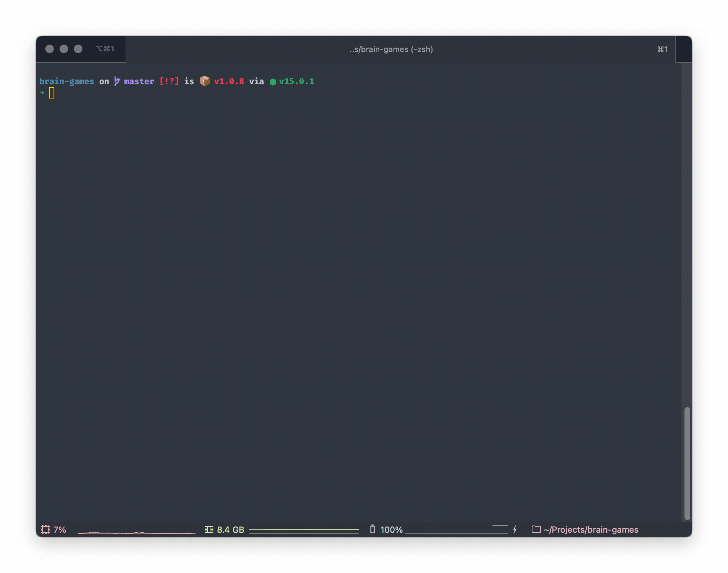
Task: Click the ⌥⌘1 window shortcut label
Action: click(x=105, y=49)
